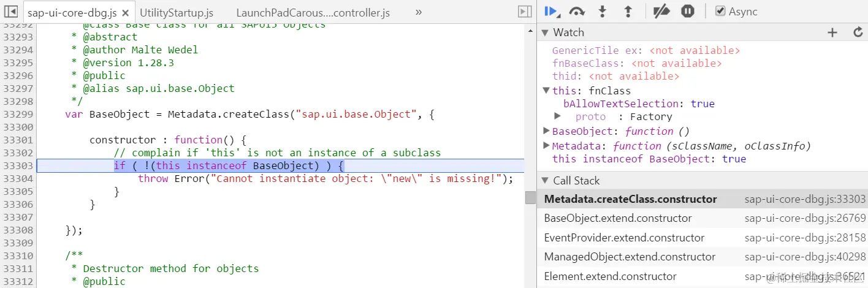
Task: Click line number 33299 in gutter
Action: point(18,114)
